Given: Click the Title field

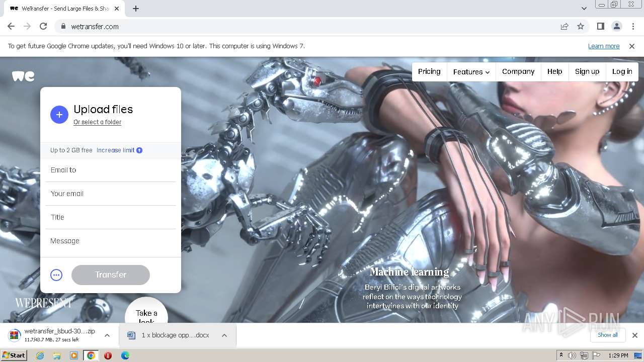Looking at the screenshot, I should 111,217.
